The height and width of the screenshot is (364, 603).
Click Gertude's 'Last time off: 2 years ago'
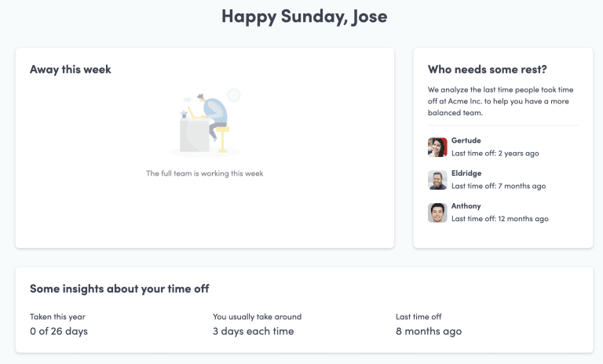[495, 154]
